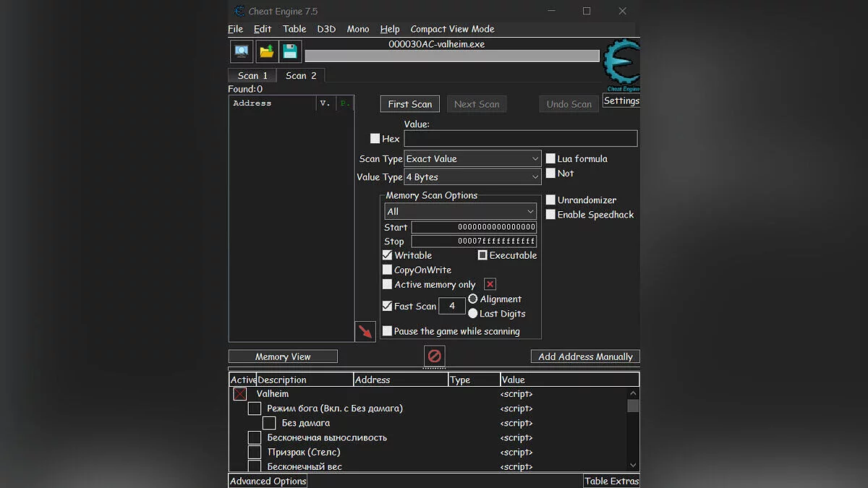Open the process selector computer icon

coord(242,51)
